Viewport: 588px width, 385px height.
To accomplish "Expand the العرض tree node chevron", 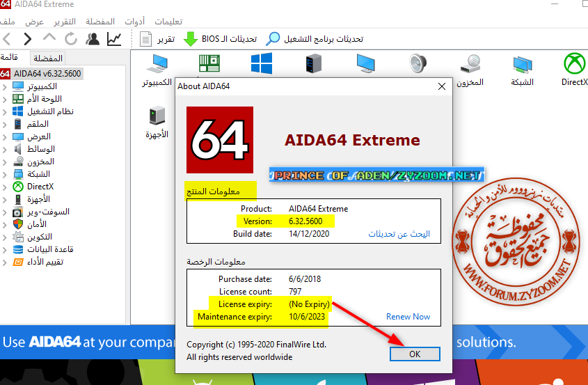I will click(4, 137).
